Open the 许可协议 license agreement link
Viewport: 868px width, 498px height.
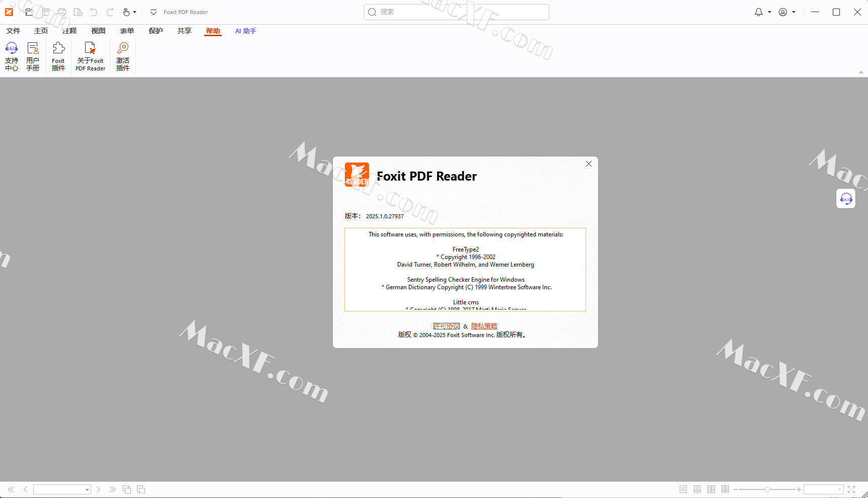pyautogui.click(x=446, y=326)
